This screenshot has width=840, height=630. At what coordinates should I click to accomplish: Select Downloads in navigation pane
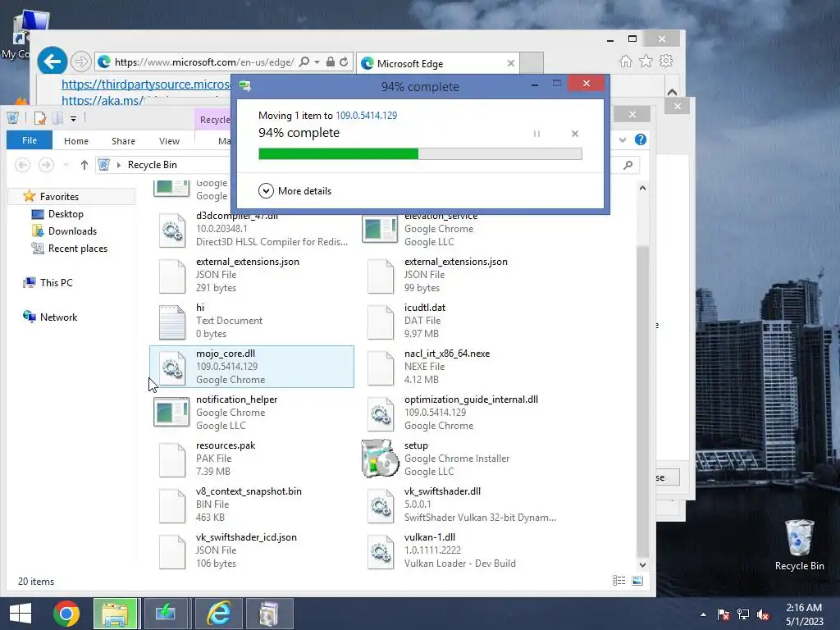point(72,231)
